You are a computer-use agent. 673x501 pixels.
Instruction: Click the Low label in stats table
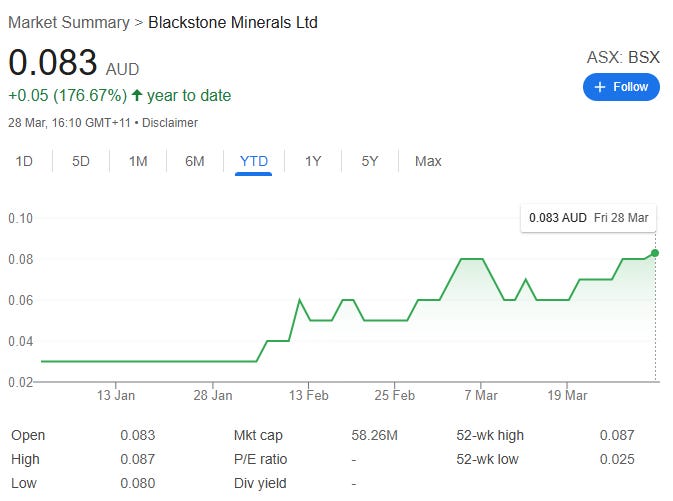pos(24,483)
